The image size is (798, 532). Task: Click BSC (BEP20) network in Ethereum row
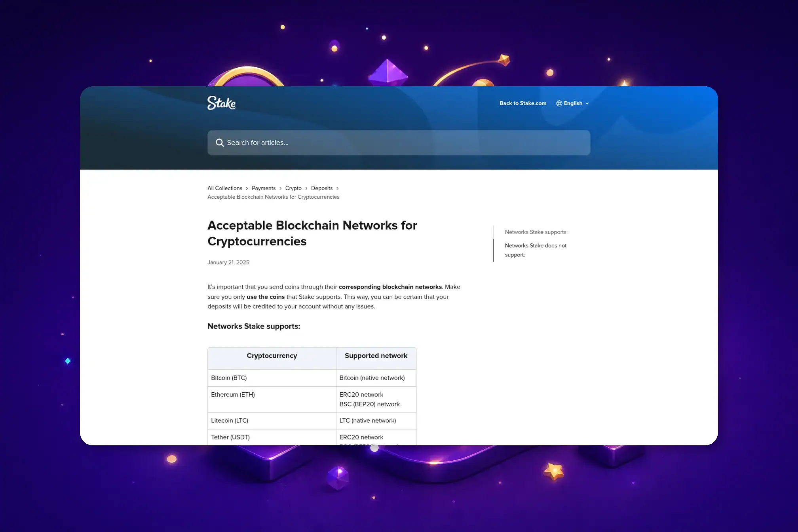pyautogui.click(x=370, y=404)
